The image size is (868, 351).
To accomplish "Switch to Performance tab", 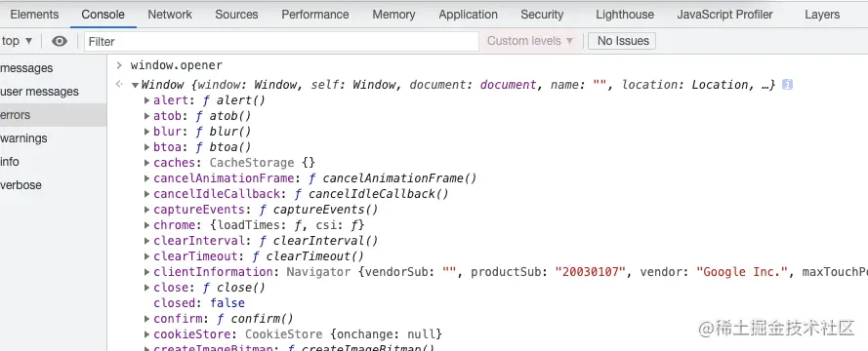I will (x=315, y=15).
